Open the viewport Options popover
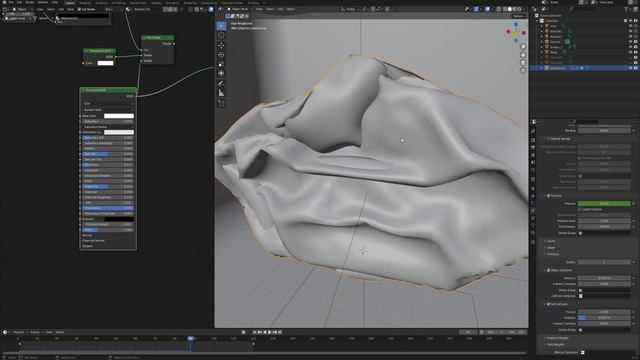Screen dimensions: 640x360 click(x=518, y=16)
